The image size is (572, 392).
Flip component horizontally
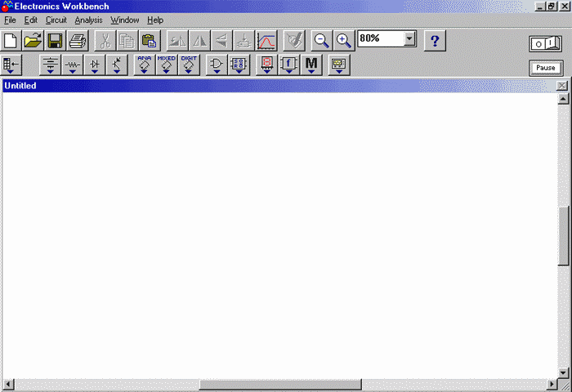[x=199, y=41]
